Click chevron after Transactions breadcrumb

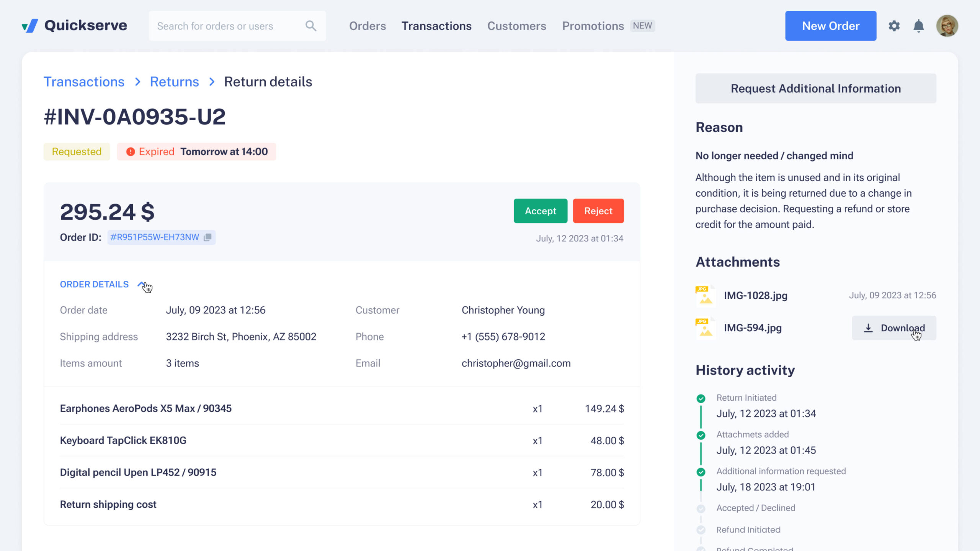pos(137,82)
